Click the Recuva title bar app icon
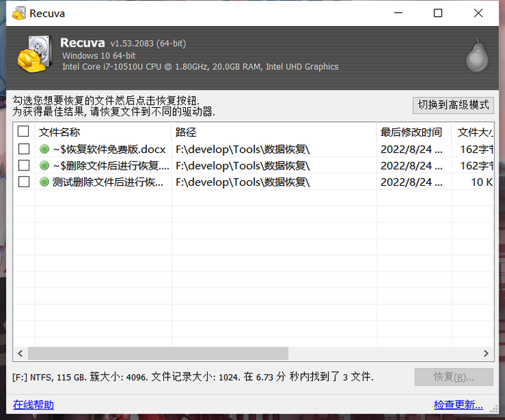 point(19,13)
